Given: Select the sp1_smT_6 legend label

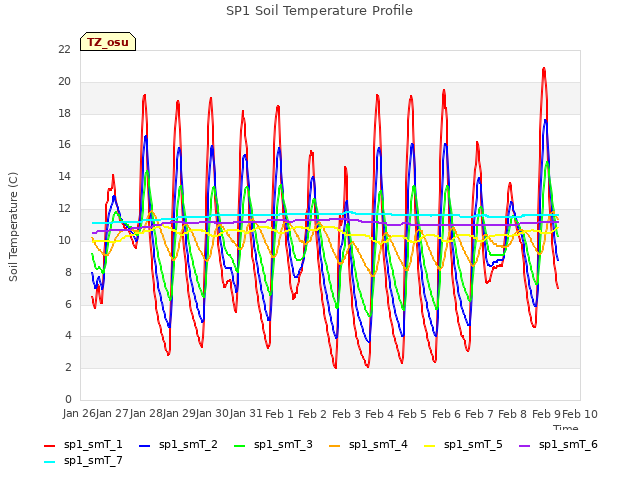Looking at the screenshot, I should [x=568, y=445].
